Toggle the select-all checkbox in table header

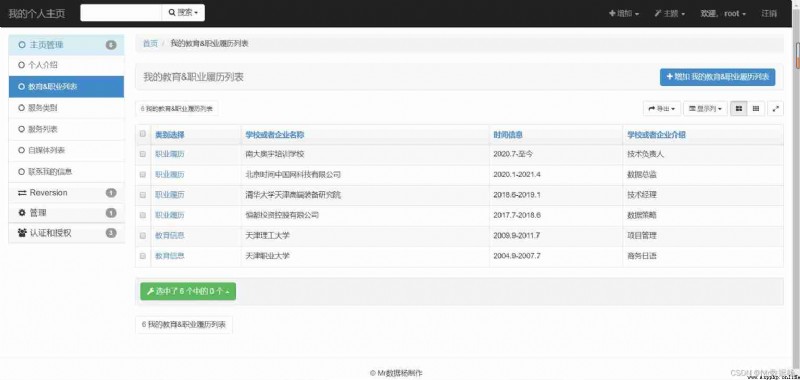pyautogui.click(x=143, y=134)
